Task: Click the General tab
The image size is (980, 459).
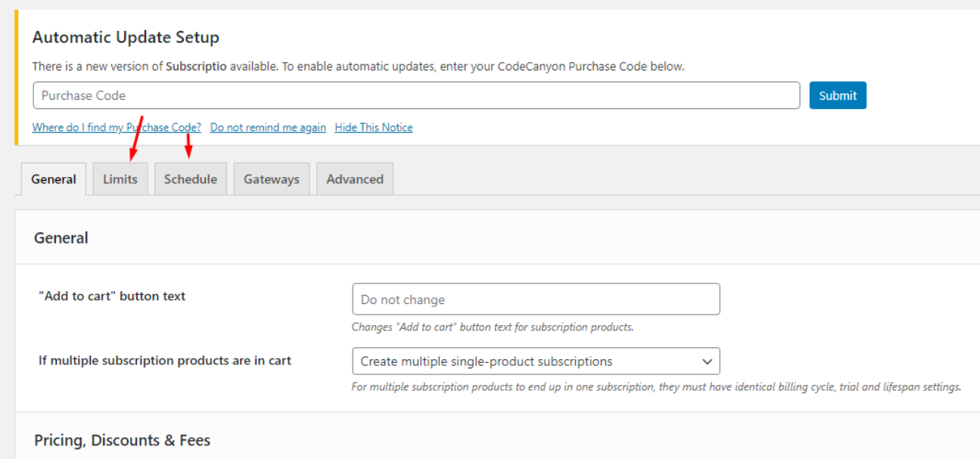Action: 54,179
